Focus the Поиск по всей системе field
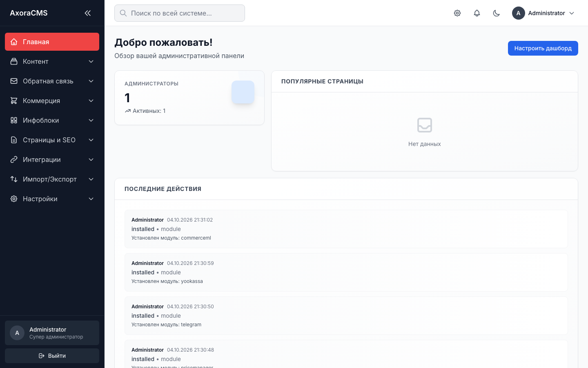The image size is (588, 368). pyautogui.click(x=180, y=13)
